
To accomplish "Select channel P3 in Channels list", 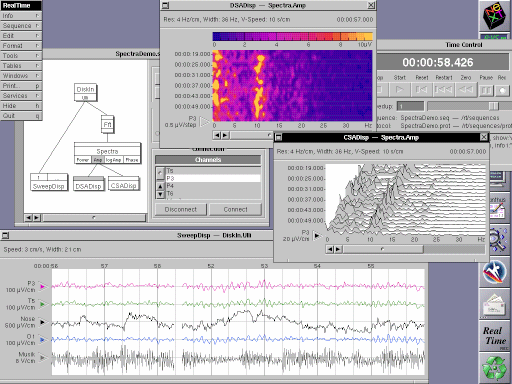I will 213,178.
